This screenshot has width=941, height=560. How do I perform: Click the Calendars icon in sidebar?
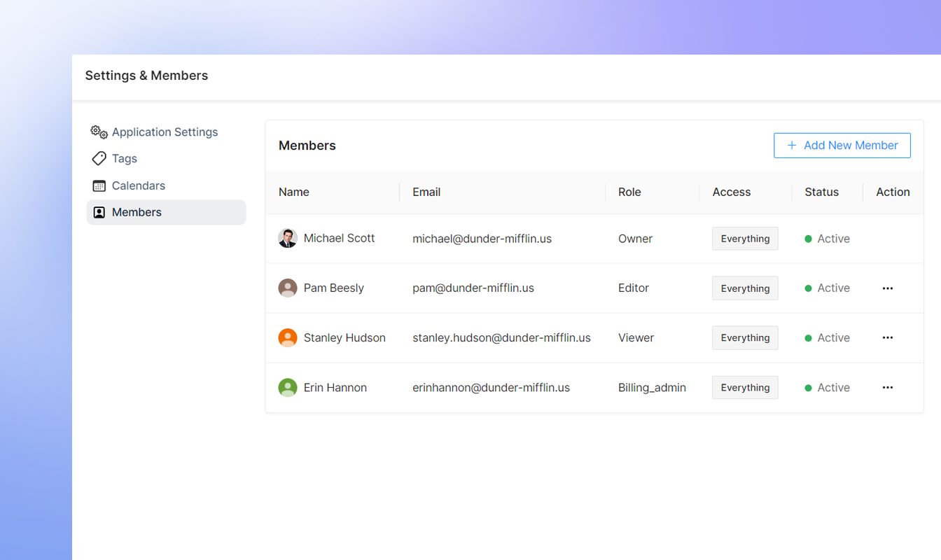(x=99, y=185)
